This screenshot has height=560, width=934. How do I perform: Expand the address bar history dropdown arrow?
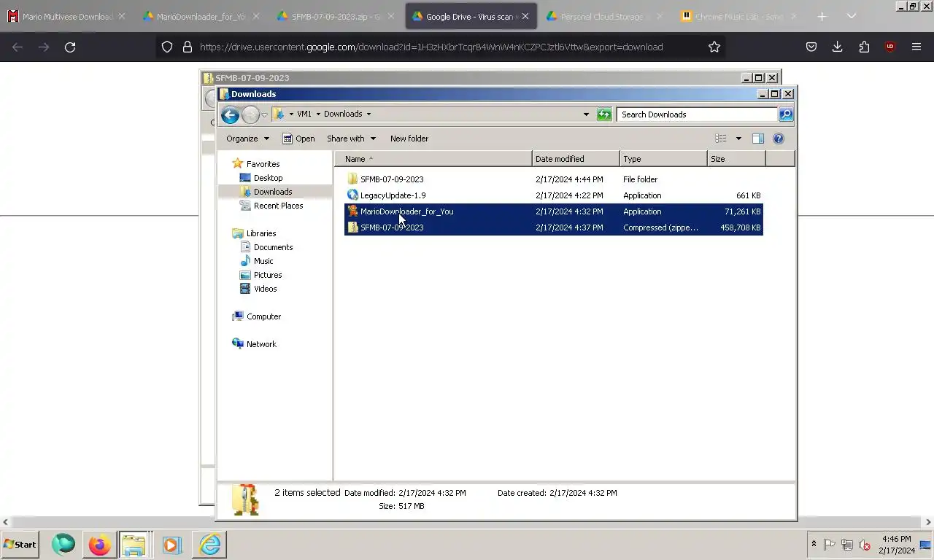[586, 114]
